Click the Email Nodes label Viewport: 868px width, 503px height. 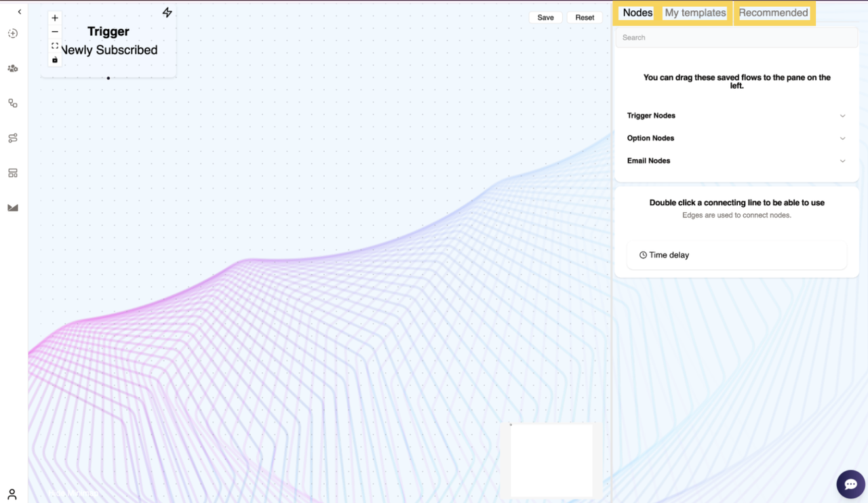tap(648, 161)
